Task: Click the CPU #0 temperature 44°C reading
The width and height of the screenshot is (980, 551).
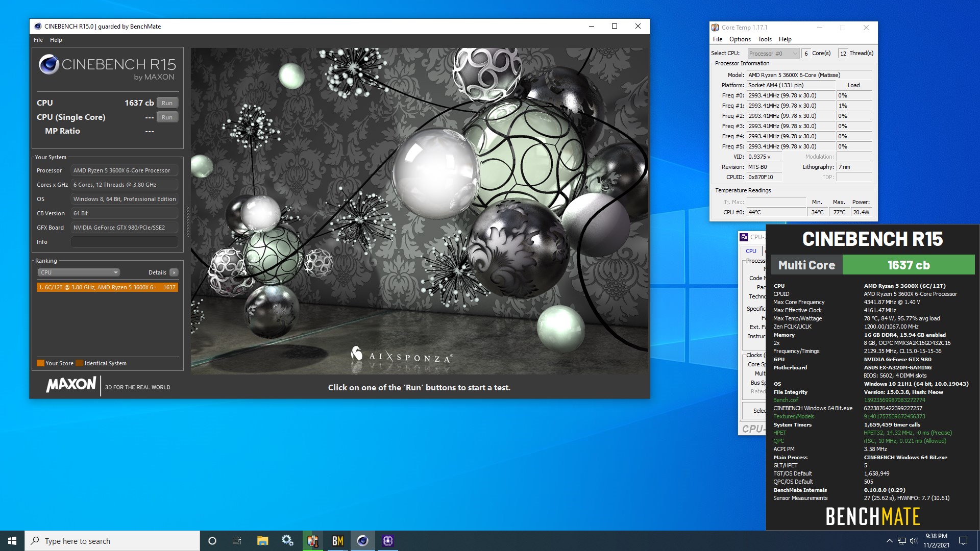Action: pos(776,212)
